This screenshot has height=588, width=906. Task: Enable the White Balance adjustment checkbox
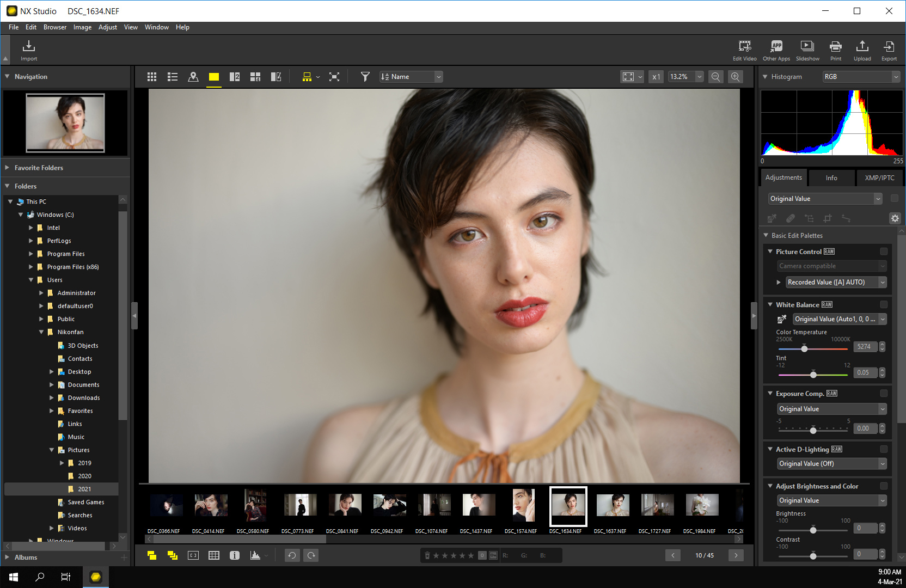883,304
